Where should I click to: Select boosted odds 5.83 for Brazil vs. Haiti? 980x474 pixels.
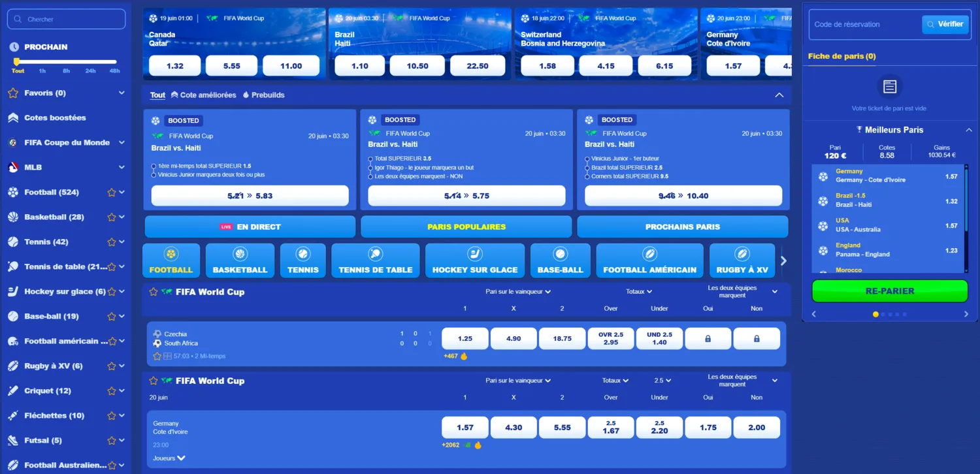click(250, 196)
